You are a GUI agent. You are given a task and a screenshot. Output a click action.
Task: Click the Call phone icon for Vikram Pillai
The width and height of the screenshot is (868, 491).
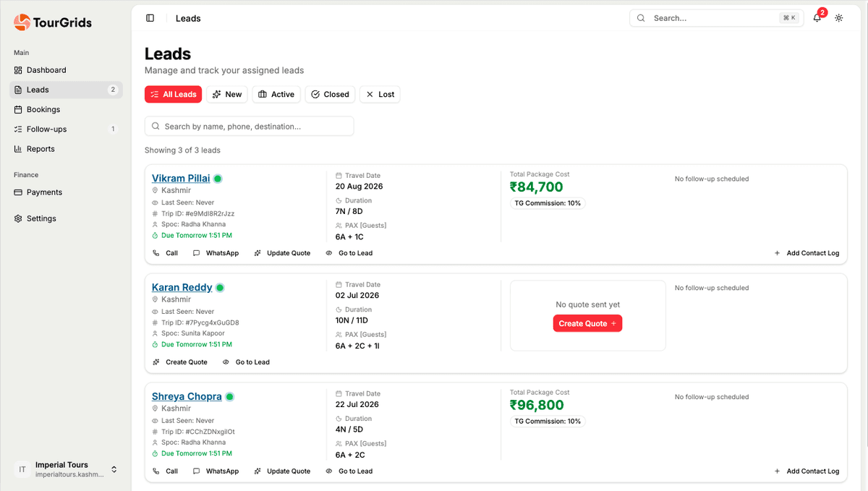coord(155,252)
